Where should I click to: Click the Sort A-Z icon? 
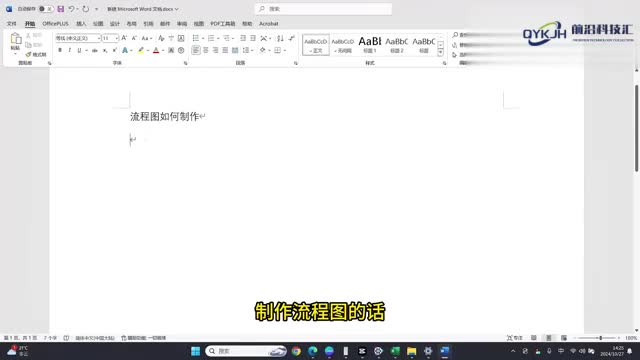[280, 38]
